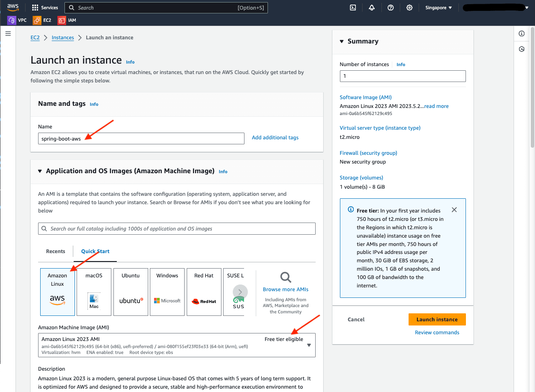
Task: Open the settings gear icon
Action: pos(409,8)
